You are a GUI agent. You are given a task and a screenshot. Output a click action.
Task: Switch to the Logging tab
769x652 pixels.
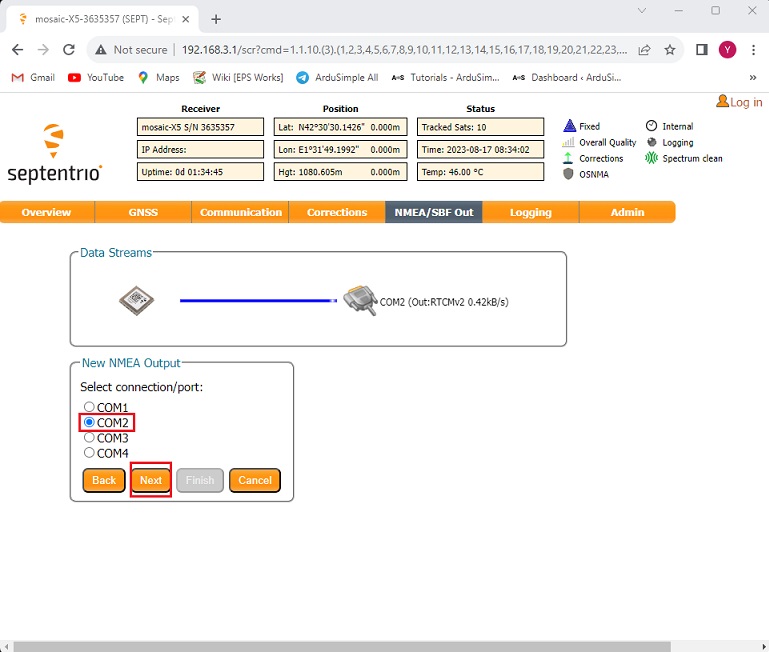click(530, 212)
